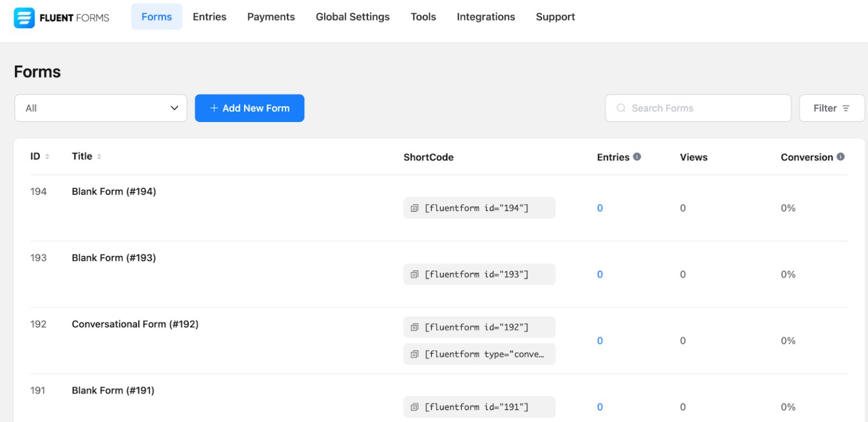View entries count for form 191

pyautogui.click(x=600, y=407)
